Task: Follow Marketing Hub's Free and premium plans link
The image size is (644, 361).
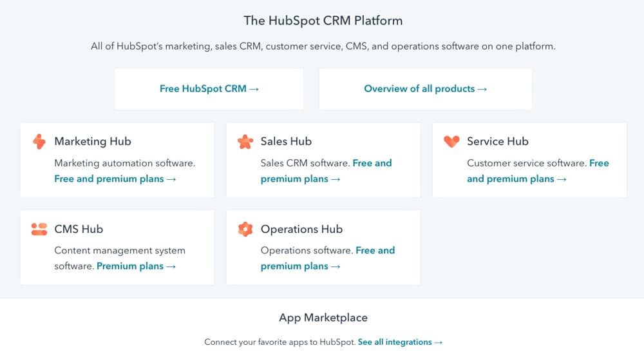Action: coord(115,179)
